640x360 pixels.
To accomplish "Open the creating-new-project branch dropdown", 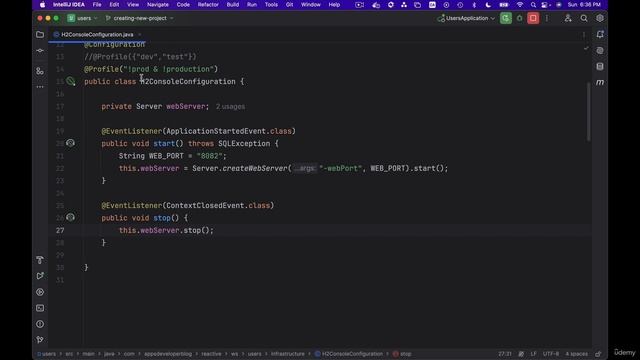I will pyautogui.click(x=139, y=18).
